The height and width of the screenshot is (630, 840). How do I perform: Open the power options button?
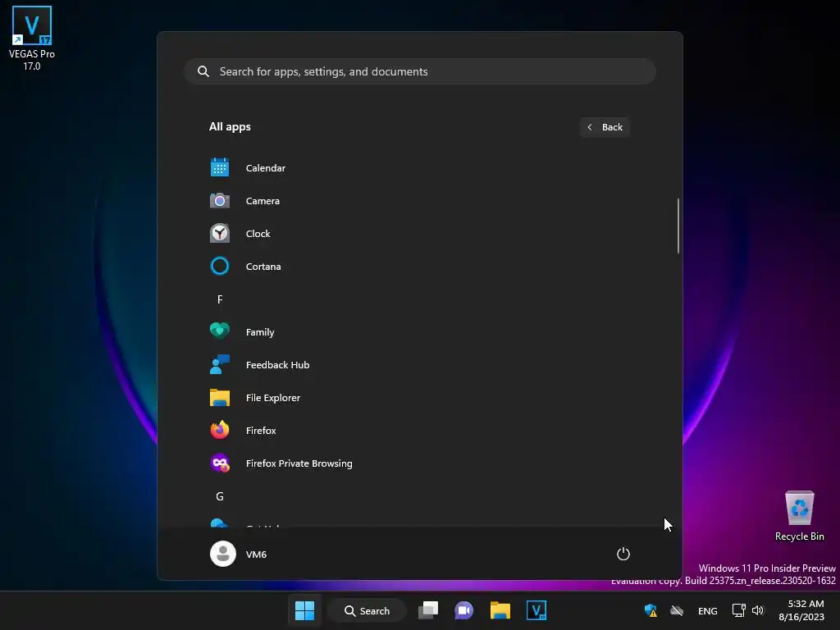tap(623, 554)
